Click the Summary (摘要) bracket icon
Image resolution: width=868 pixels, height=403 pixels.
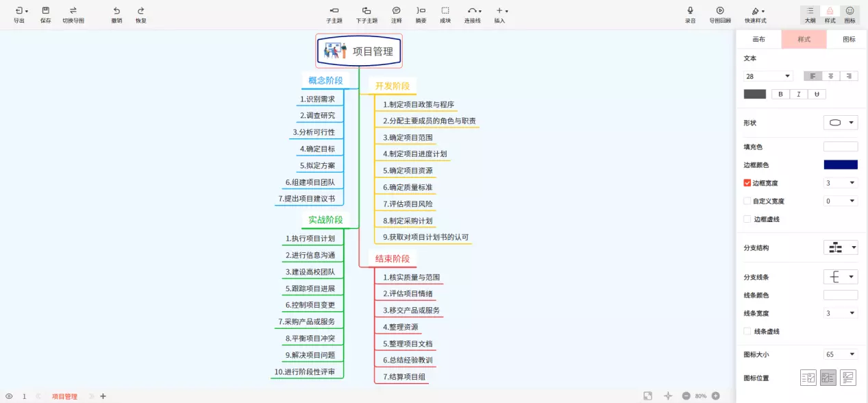point(421,11)
